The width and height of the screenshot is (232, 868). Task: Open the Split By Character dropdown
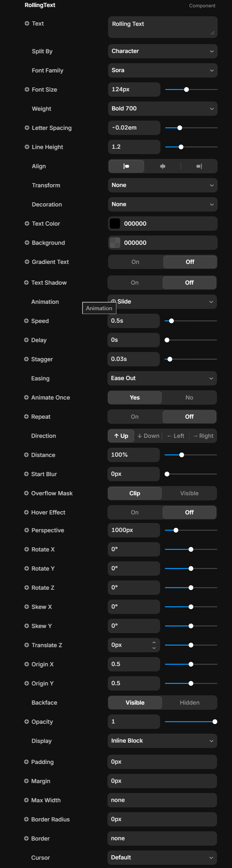pos(163,51)
